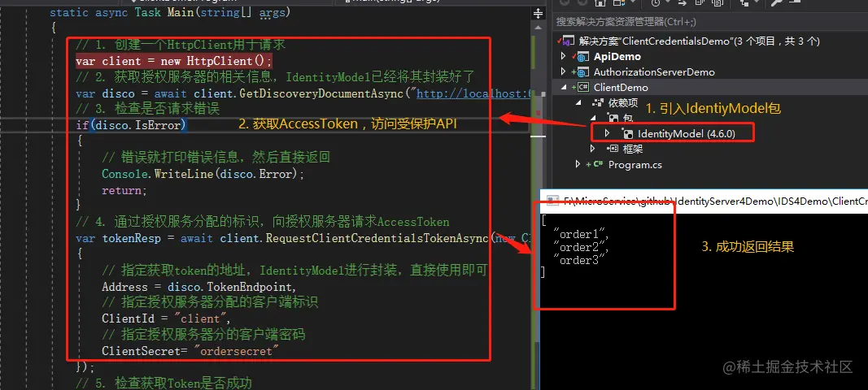
Task: Expand the AuthorizationServerDemo project node
Action: 564,72
